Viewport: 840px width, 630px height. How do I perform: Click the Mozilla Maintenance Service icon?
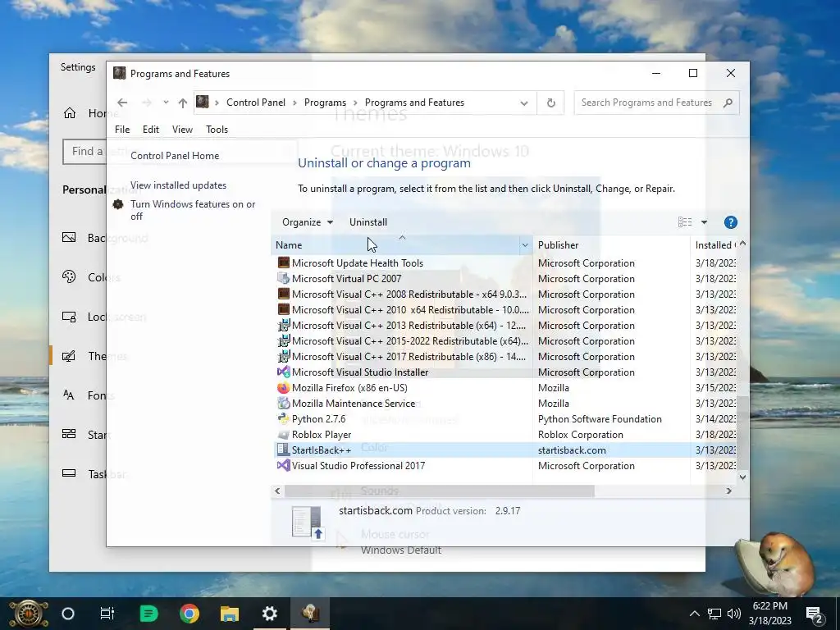[283, 404]
